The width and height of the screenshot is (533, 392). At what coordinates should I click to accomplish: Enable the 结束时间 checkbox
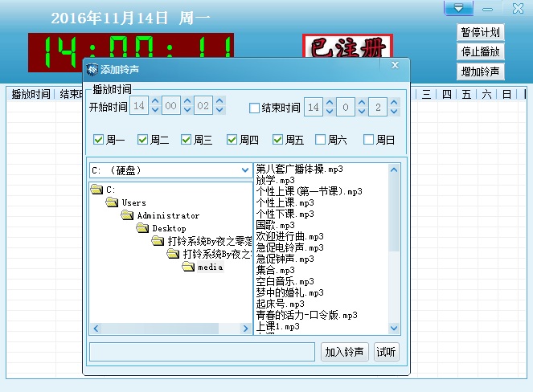255,108
